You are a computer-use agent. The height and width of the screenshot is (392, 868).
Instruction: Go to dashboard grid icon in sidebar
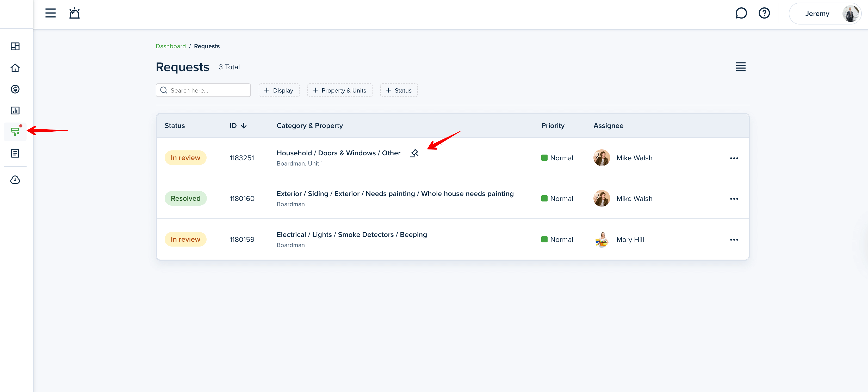tap(15, 46)
